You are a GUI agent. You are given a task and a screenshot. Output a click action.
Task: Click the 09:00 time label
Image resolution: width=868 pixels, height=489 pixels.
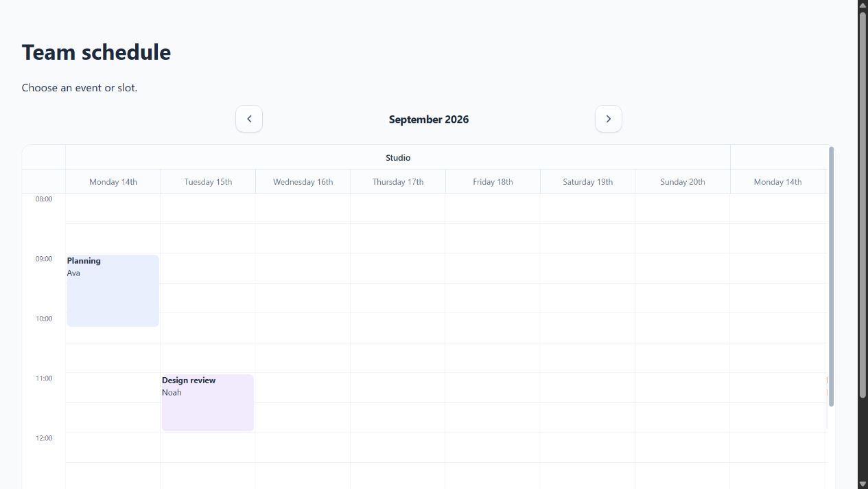tap(44, 259)
